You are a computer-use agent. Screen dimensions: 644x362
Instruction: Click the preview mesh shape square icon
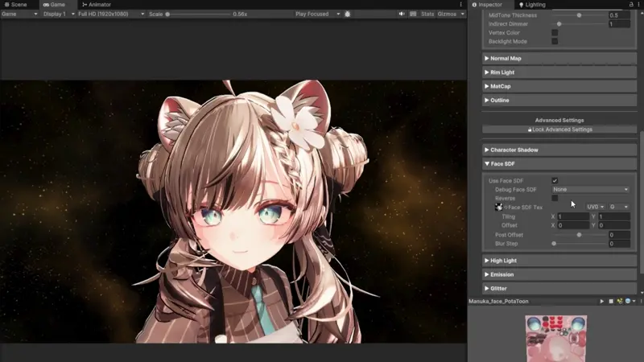click(x=611, y=301)
